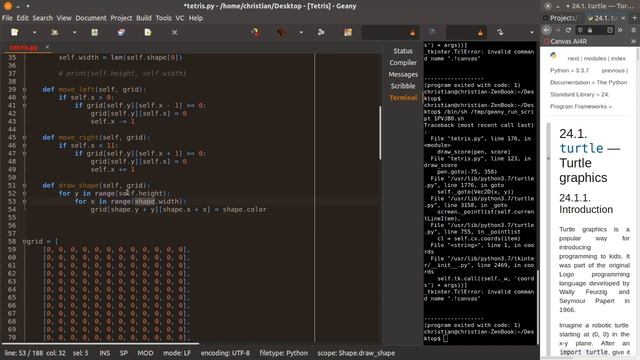Open the View menu
Image resolution: width=640 pixels, height=360 pixels.
pos(64,18)
